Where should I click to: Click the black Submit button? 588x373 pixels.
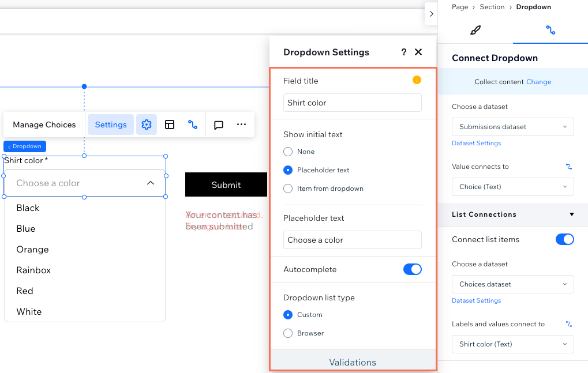(x=226, y=184)
